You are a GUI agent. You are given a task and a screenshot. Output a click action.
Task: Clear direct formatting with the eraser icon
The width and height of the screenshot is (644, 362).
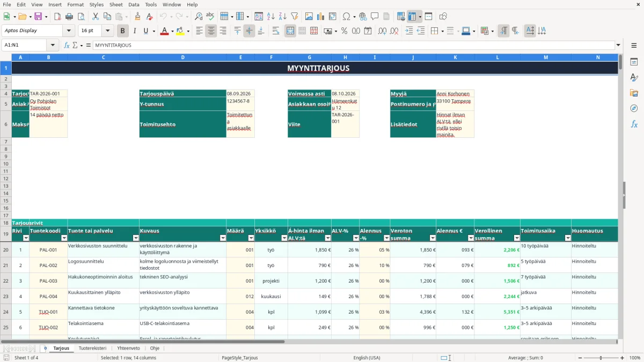click(x=150, y=17)
